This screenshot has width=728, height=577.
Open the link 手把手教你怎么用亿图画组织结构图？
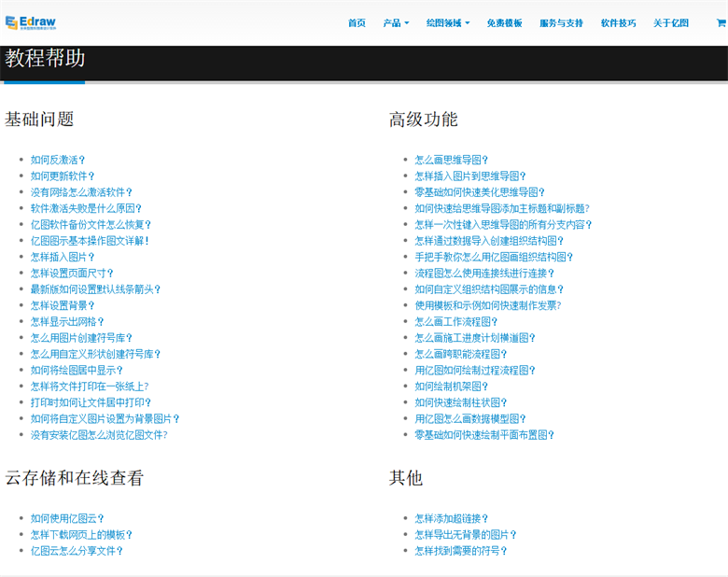[494, 257]
